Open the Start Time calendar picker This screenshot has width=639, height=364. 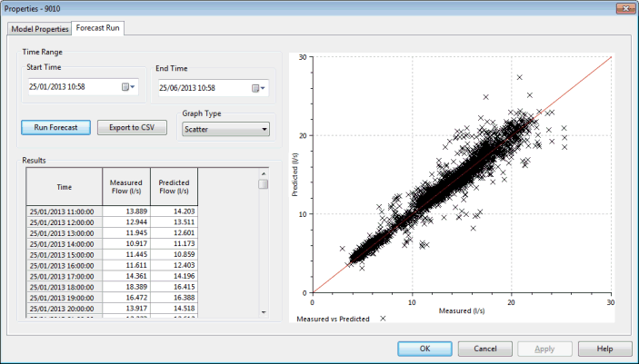point(128,87)
